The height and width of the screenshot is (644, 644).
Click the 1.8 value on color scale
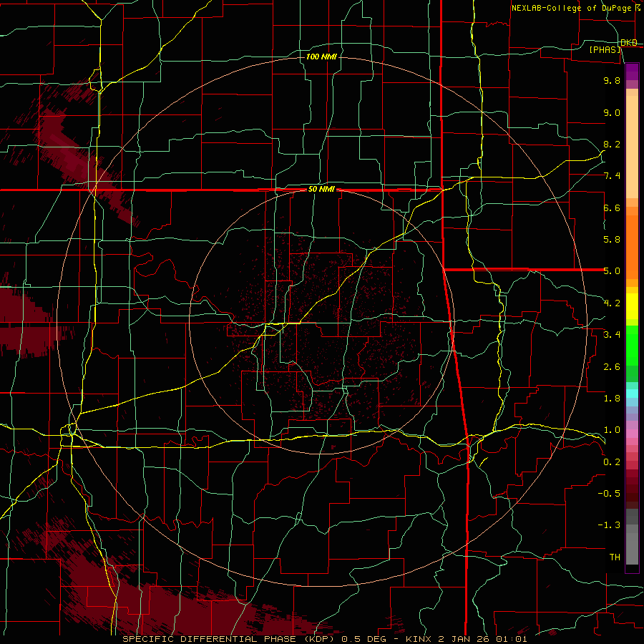612,399
